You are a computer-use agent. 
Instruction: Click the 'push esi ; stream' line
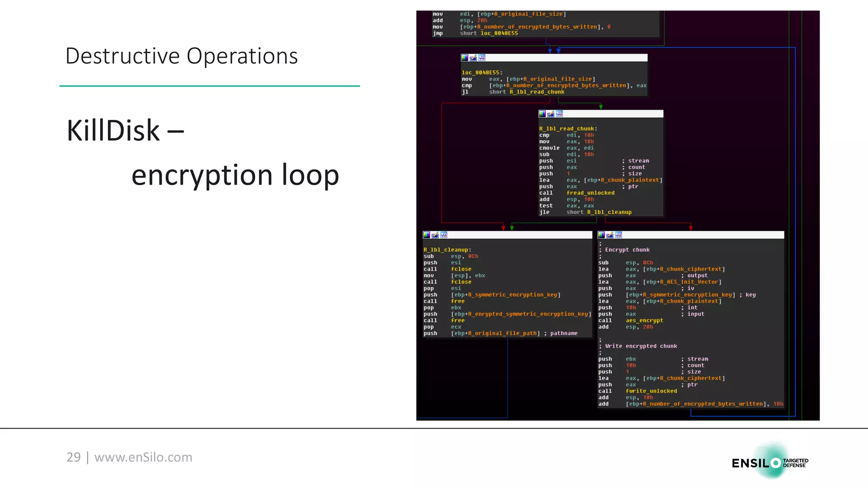tap(594, 161)
